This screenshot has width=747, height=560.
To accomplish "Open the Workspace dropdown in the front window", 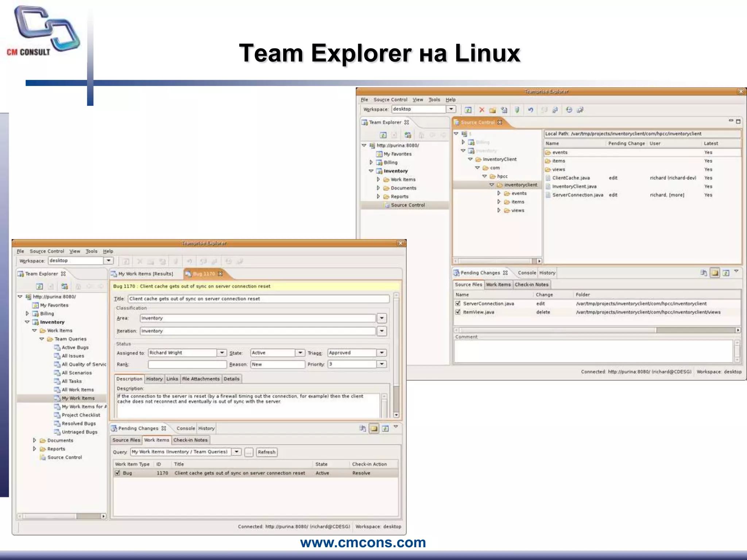I will click(x=109, y=261).
